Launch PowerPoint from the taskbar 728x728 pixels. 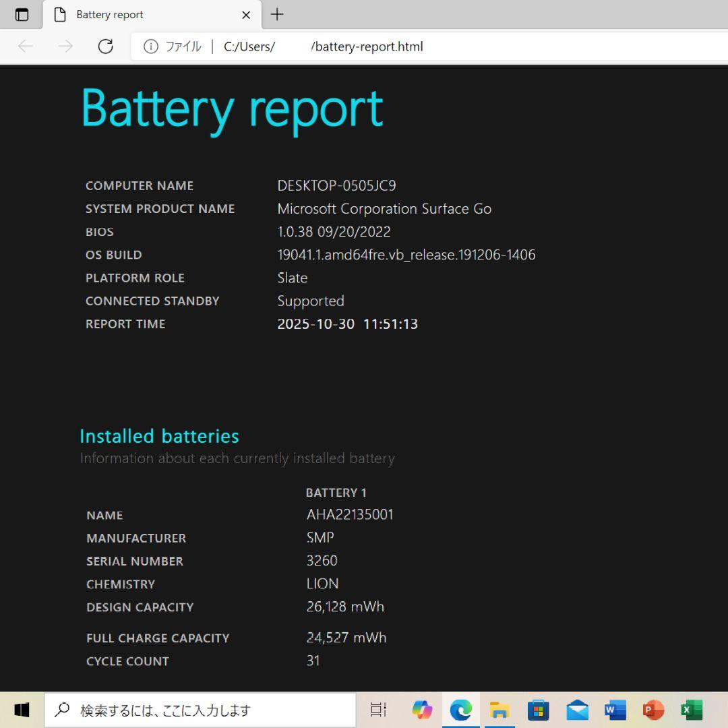tap(653, 710)
